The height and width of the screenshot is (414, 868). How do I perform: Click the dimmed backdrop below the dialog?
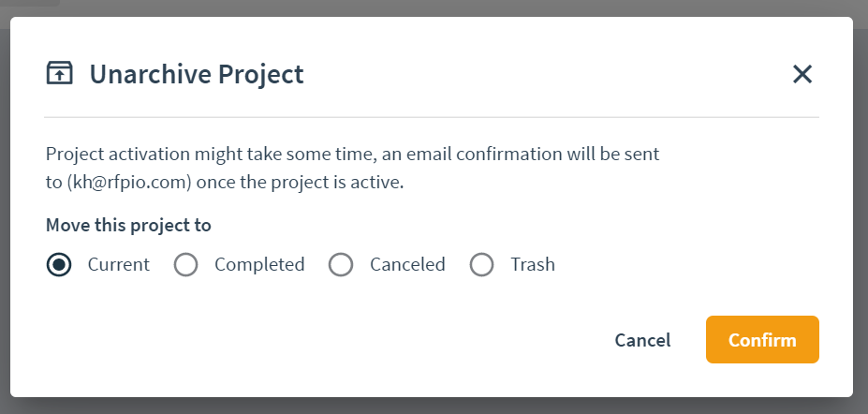point(434,407)
